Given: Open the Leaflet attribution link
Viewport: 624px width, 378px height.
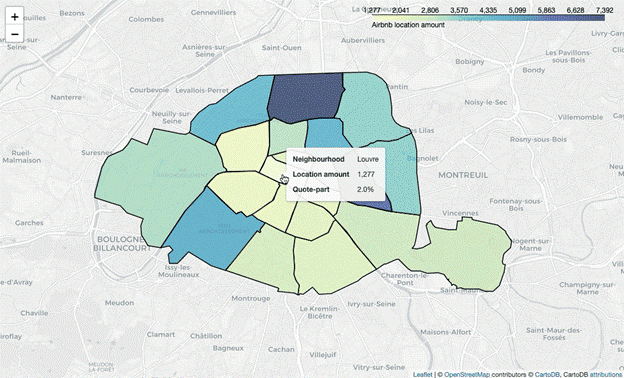Looking at the screenshot, I should (x=422, y=374).
